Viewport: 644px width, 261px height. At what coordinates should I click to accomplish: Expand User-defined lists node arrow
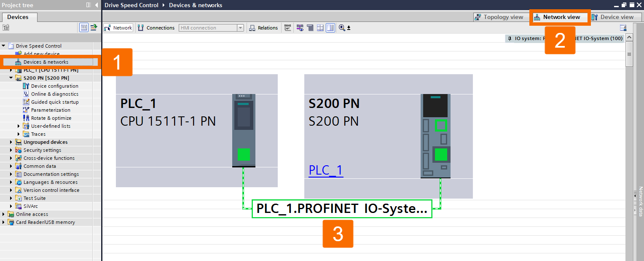tap(19, 126)
